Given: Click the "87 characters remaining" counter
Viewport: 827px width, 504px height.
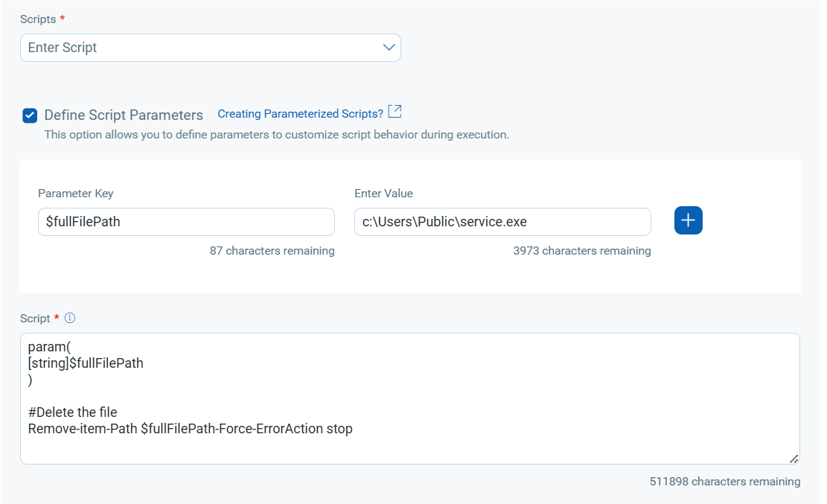Looking at the screenshot, I should 272,251.
